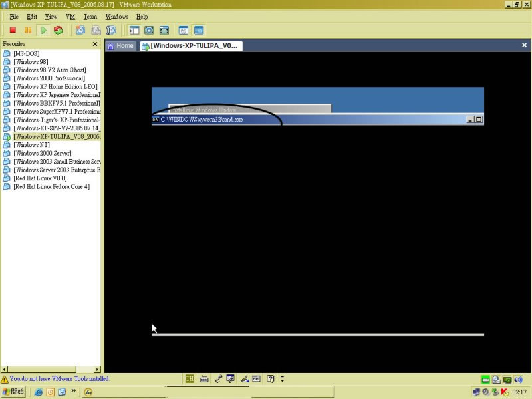Click the VMware hard disk status icon
The height and width of the screenshot is (399, 532).
485,380
